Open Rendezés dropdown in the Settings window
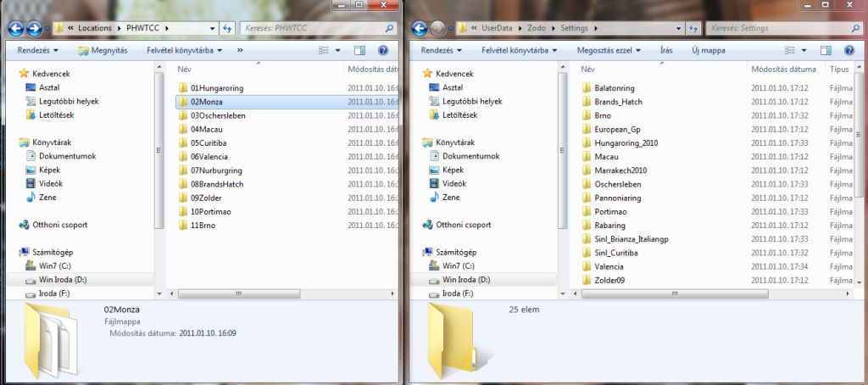The height and width of the screenshot is (385, 868). 441,50
